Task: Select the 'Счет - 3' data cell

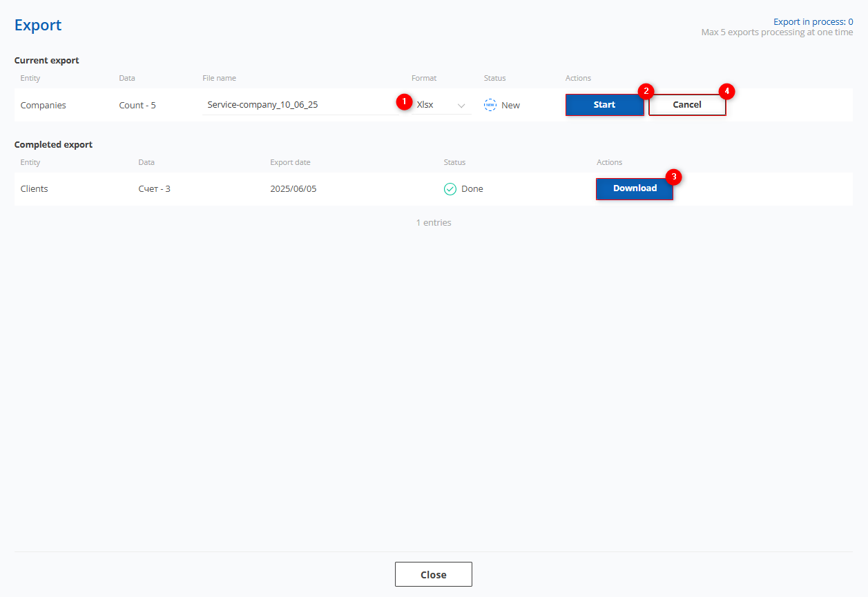Action: tap(154, 188)
